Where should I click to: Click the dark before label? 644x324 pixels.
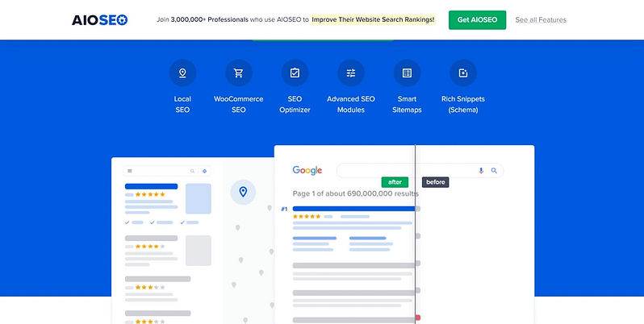[x=435, y=182]
